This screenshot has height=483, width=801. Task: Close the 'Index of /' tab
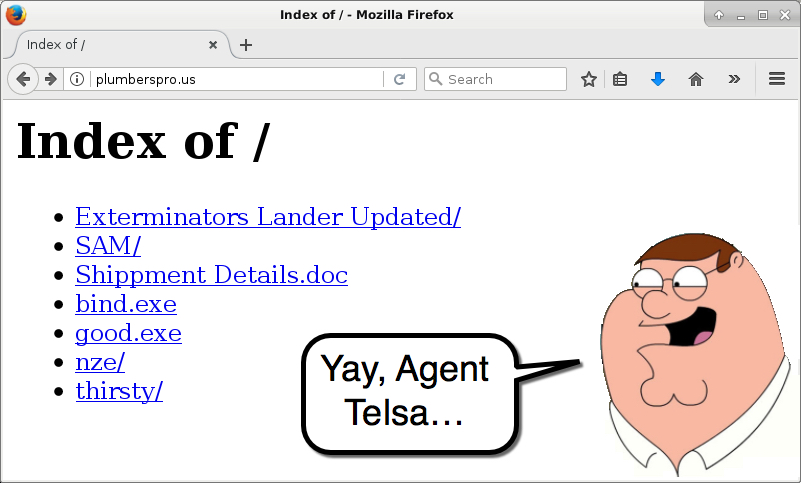pos(213,45)
